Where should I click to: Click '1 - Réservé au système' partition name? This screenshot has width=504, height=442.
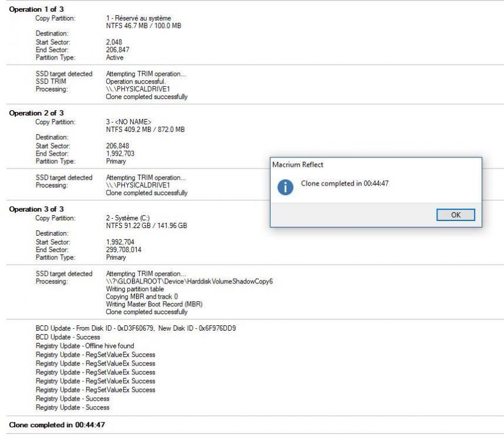tap(139, 18)
